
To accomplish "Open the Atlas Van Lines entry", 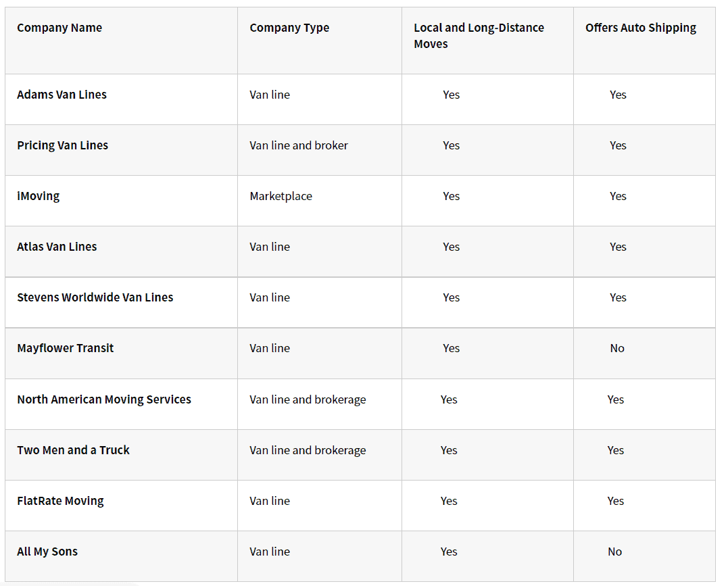I will point(57,247).
